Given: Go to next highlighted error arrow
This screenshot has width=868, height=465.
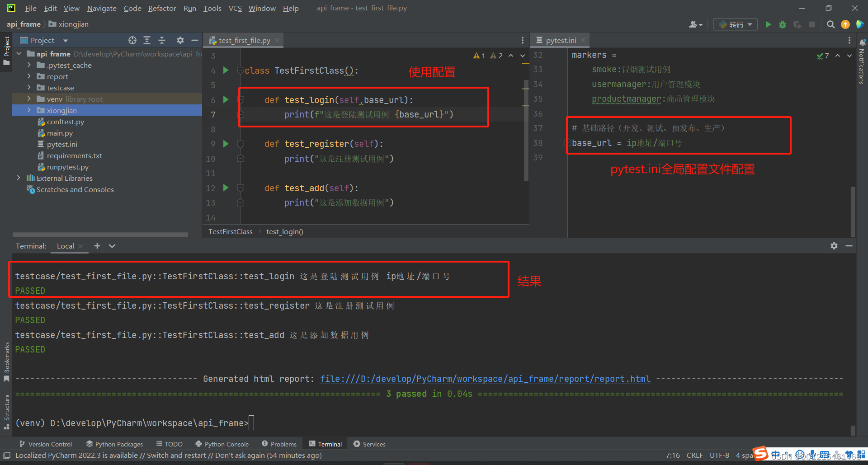Looking at the screenshot, I should click(523, 56).
